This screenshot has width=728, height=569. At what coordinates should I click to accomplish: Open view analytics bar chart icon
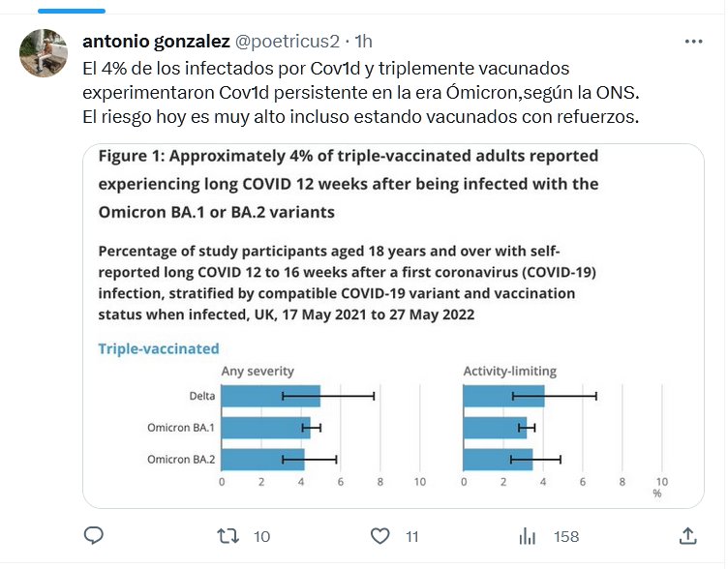click(528, 535)
